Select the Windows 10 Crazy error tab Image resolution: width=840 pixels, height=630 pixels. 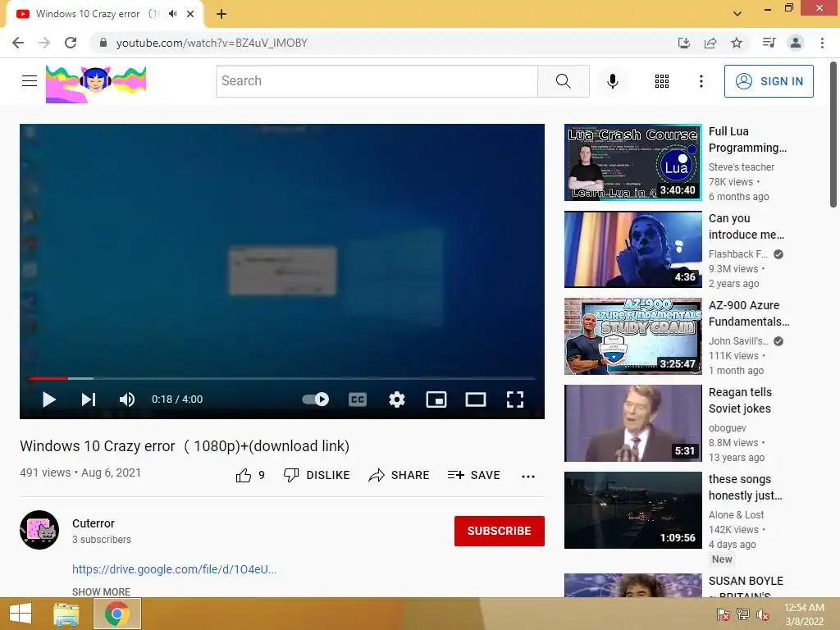point(104,14)
